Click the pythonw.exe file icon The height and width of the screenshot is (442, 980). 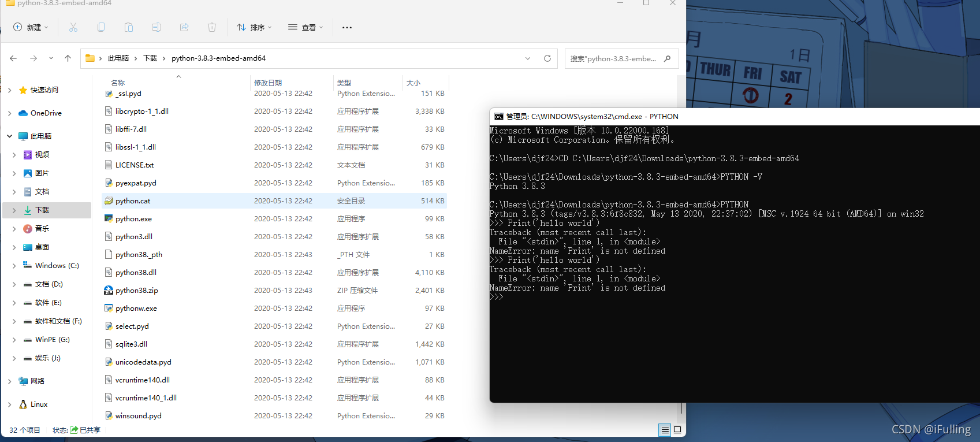coord(109,308)
